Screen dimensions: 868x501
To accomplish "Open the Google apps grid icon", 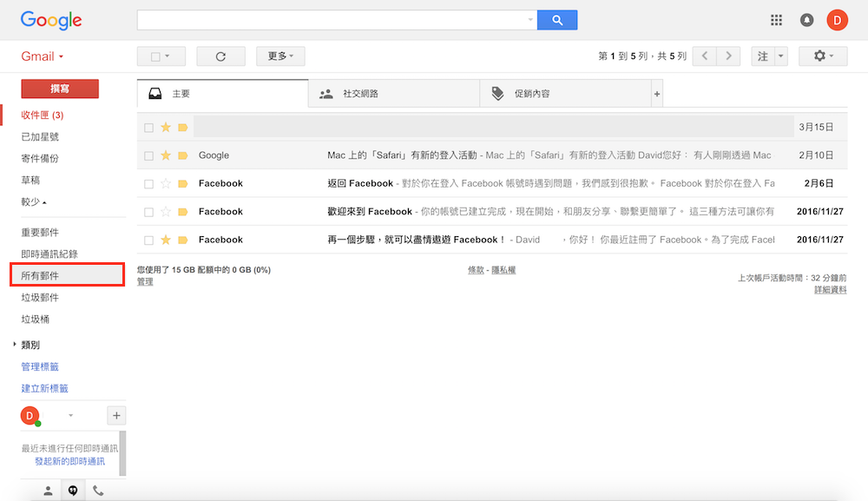I will coord(776,20).
